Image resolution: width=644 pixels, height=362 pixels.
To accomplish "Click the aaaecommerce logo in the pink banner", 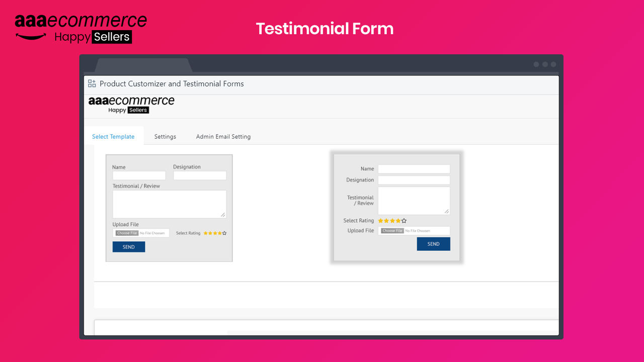I will click(x=80, y=21).
